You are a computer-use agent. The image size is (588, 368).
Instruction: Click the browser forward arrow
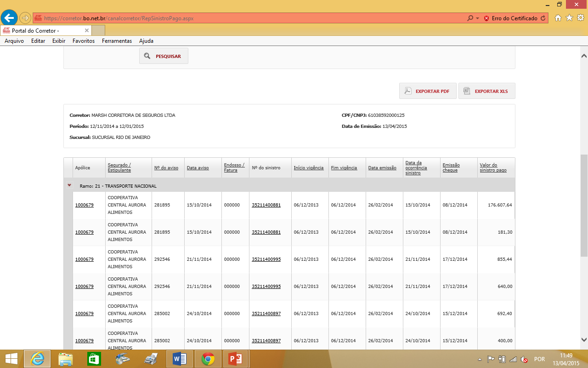tap(25, 18)
